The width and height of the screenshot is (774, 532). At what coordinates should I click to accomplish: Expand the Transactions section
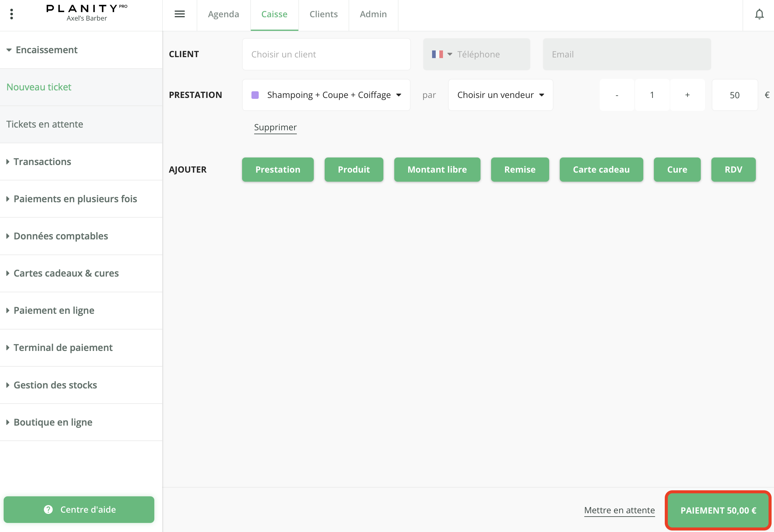pyautogui.click(x=42, y=162)
